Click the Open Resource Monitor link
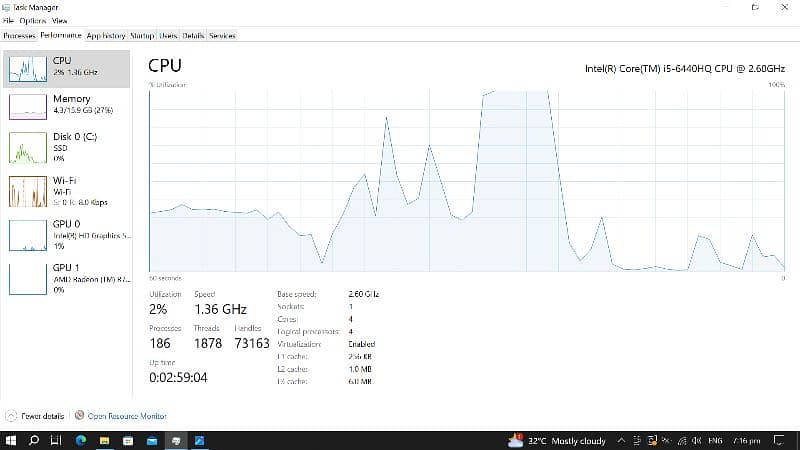Viewport: 800px width, 450px height. click(127, 416)
